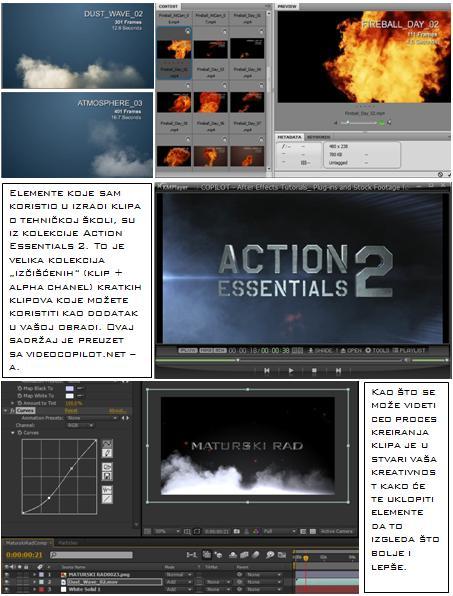Play the video in KMPlayer
The width and height of the screenshot is (453, 596).
(x=291, y=370)
